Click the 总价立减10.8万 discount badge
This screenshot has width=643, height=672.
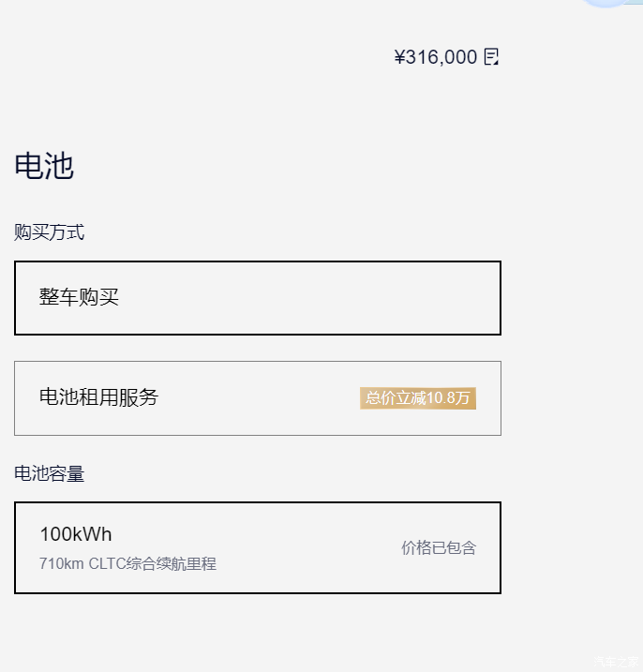click(418, 398)
